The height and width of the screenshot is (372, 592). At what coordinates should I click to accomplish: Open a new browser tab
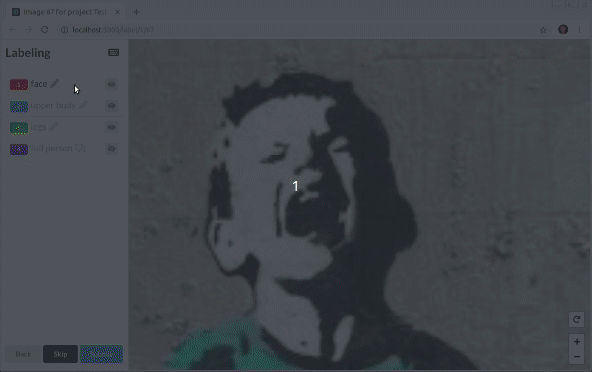(x=137, y=12)
